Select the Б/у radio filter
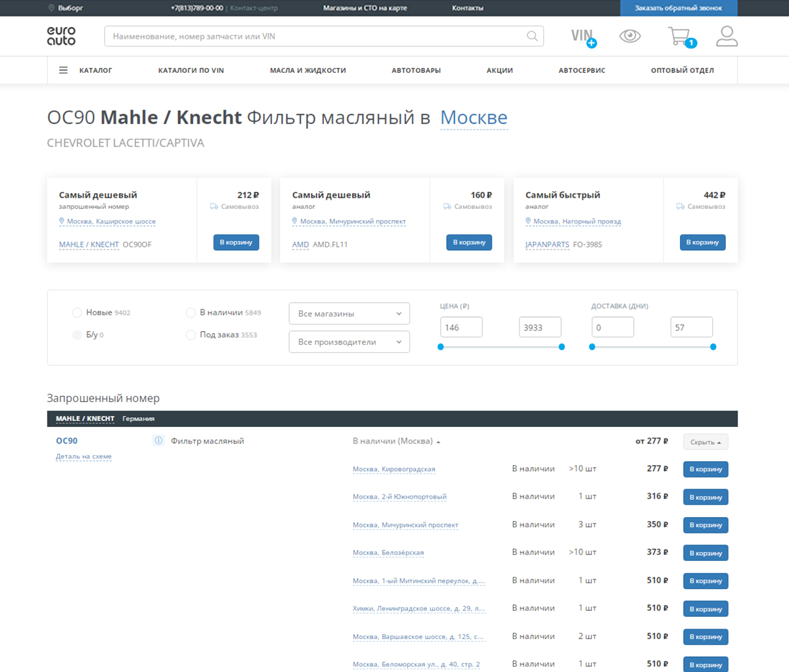Image resolution: width=789 pixels, height=672 pixels. click(77, 335)
